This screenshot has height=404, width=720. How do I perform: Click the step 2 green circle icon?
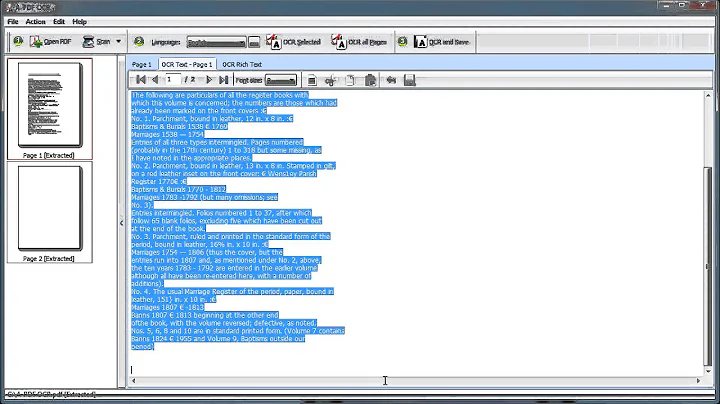coord(139,41)
